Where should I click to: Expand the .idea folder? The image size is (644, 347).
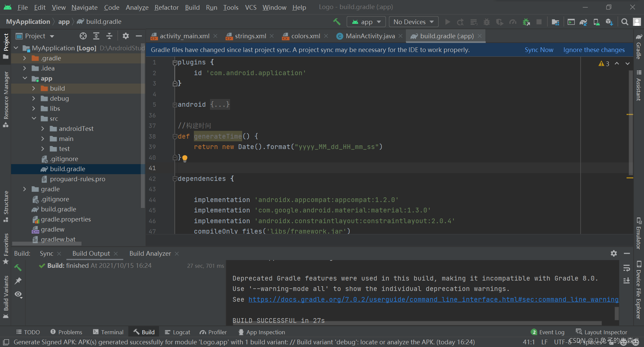tap(24, 68)
